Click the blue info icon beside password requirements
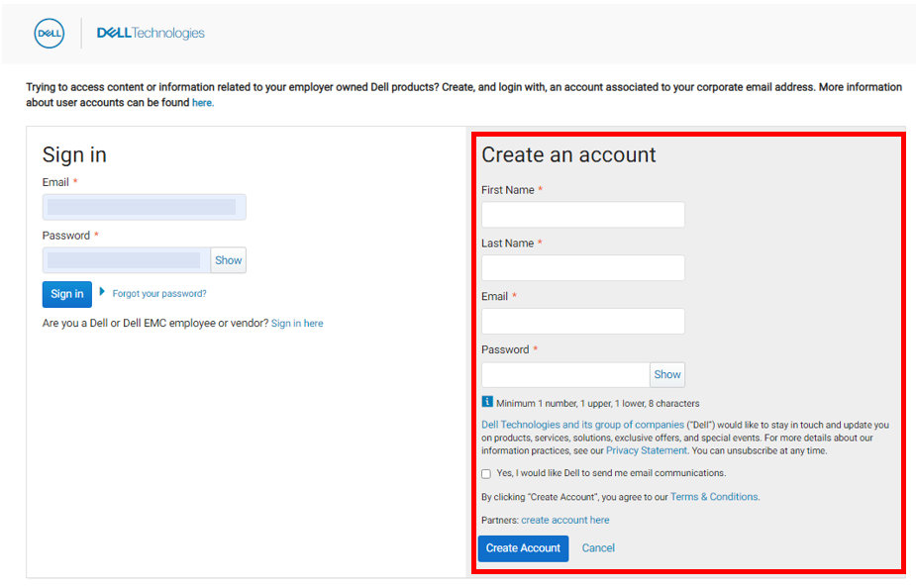The image size is (916, 588). tap(487, 402)
